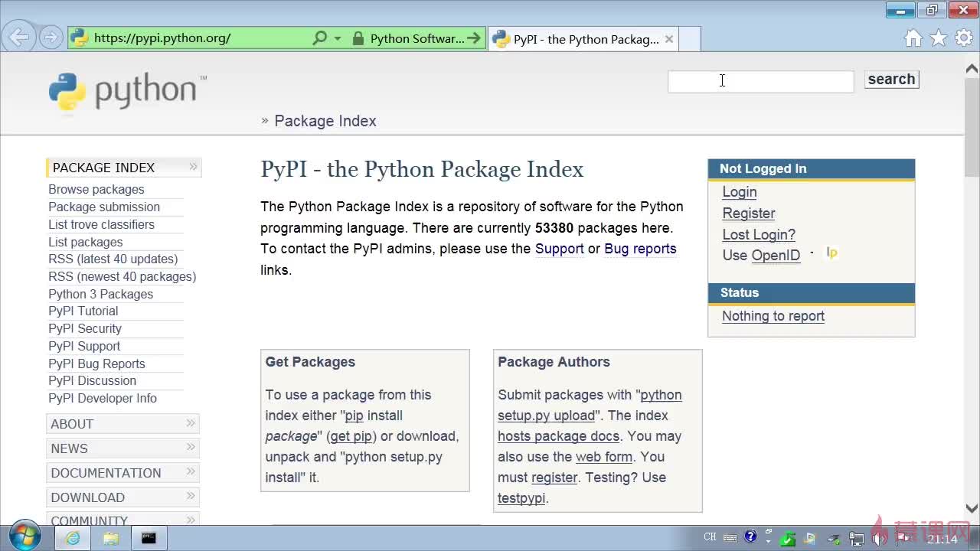Open Browse packages in sidebar
This screenshot has width=980, height=551.
pyautogui.click(x=96, y=189)
